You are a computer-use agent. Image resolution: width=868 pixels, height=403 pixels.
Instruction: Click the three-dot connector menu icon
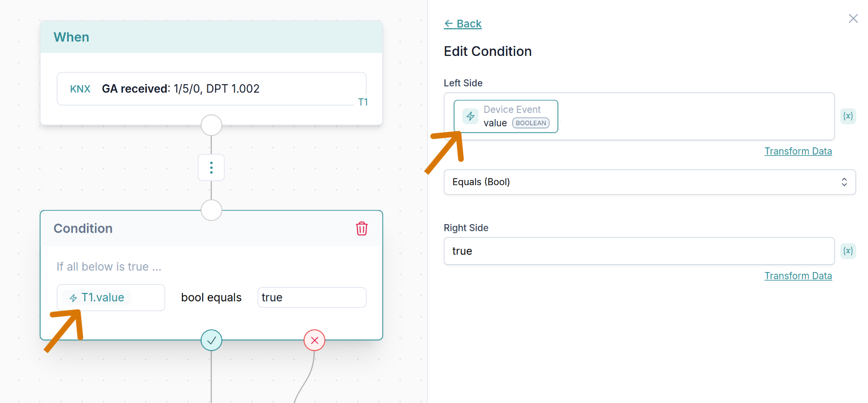[211, 168]
